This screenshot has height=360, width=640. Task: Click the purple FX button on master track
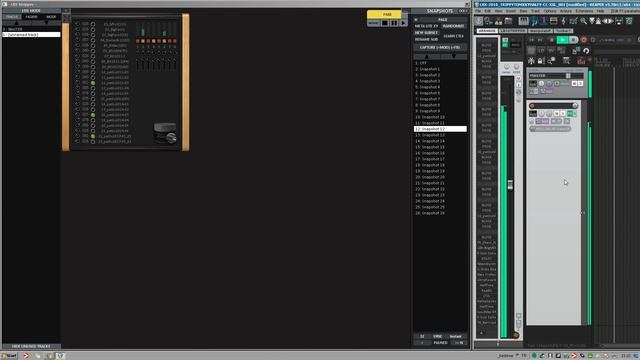coord(546,91)
